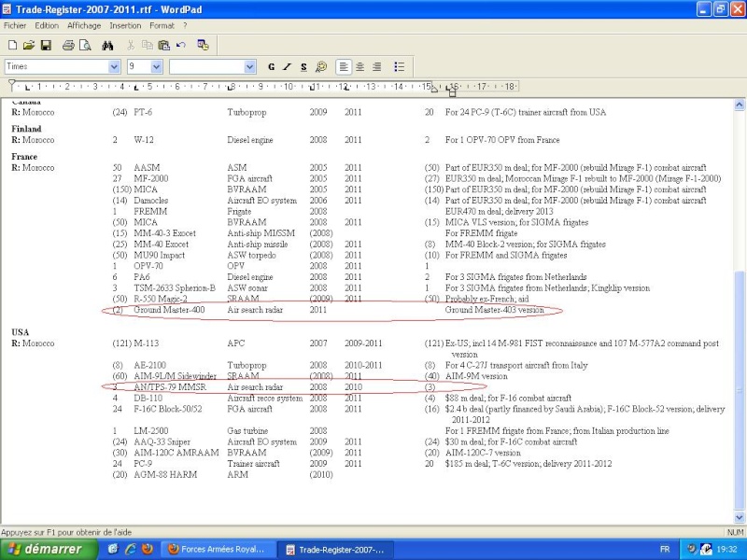Open the font size 9 dropdown arrow

point(157,66)
